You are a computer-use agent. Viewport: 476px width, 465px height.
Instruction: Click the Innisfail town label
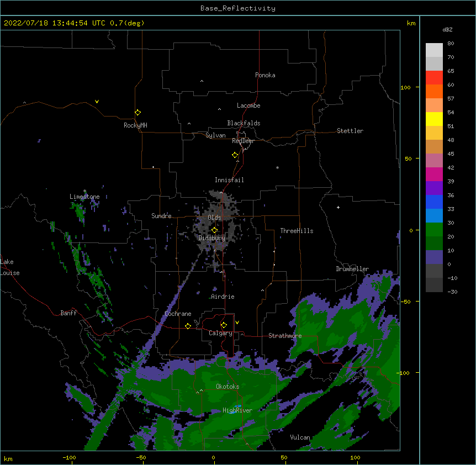[229, 180]
